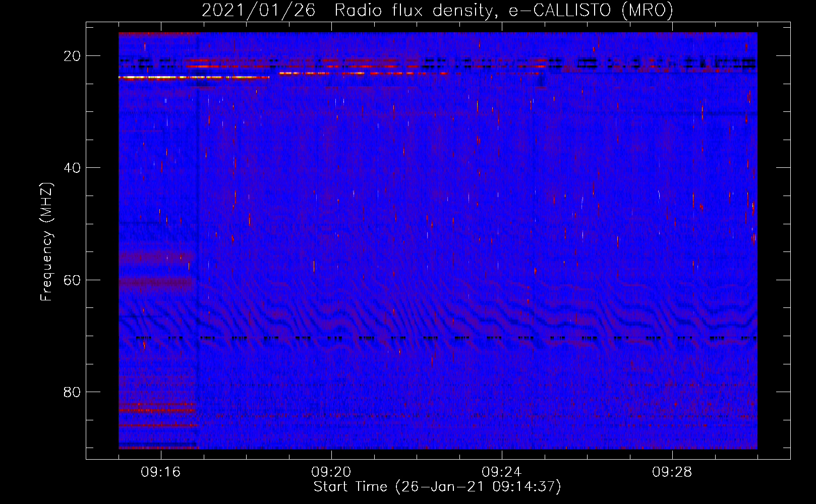Viewport: 816px width, 504px height.
Task: Click the 60 MHz frequency tick label
Action: [72, 280]
